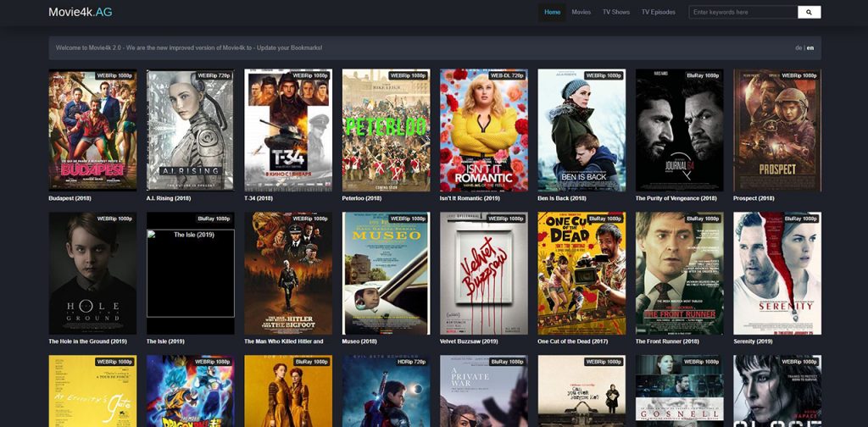The image size is (868, 427).
Task: Click WEB-DL 720p badge on Isn't It Romantic
Action: (507, 75)
